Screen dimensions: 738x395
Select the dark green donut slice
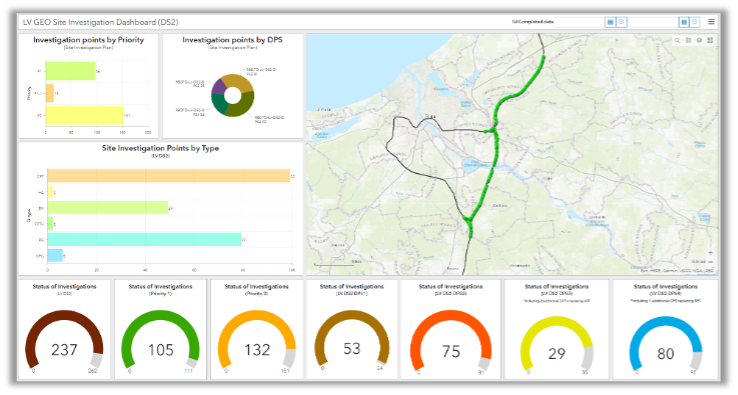tap(219, 104)
